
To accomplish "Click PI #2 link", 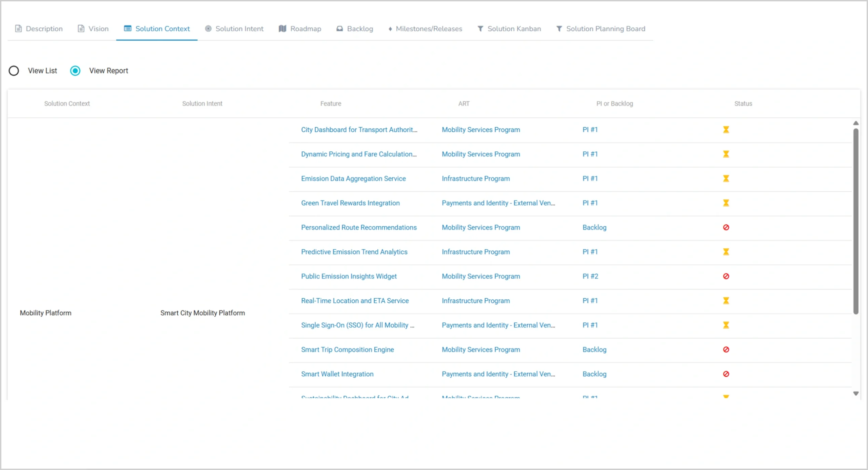I will [x=590, y=276].
